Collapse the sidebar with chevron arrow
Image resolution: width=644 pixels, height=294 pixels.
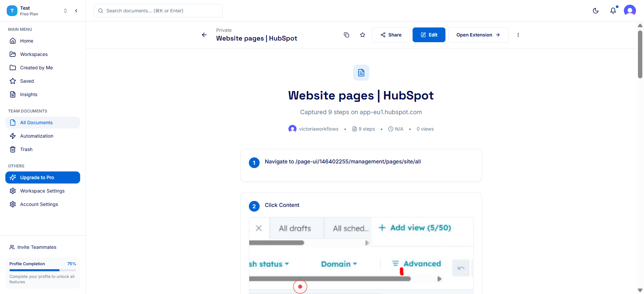(76, 11)
